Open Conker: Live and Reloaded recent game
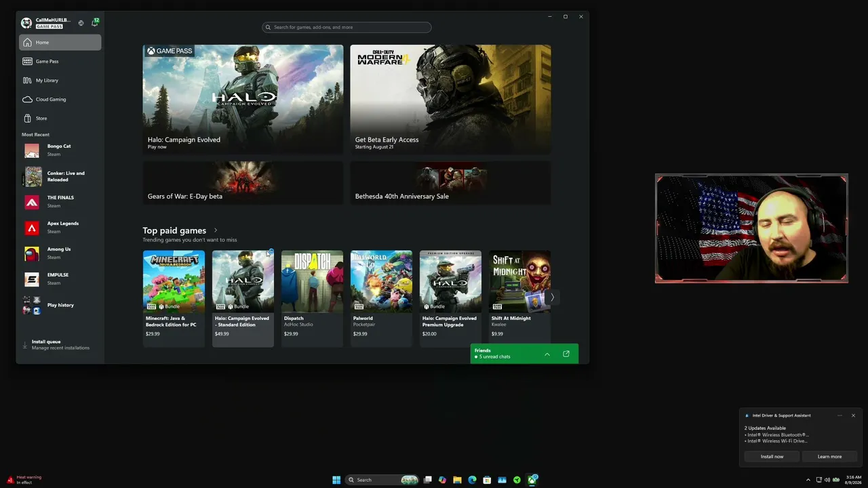868x488 pixels. click(x=60, y=176)
